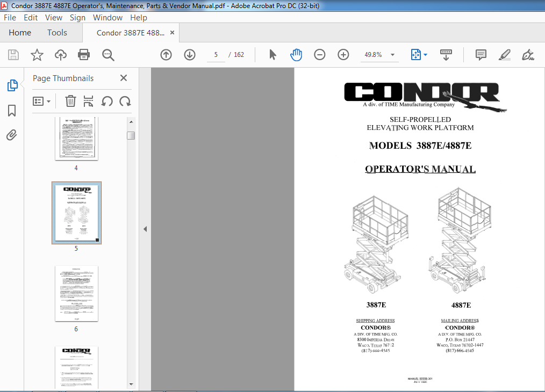Open the View menu
The width and height of the screenshot is (545, 392).
coord(54,17)
